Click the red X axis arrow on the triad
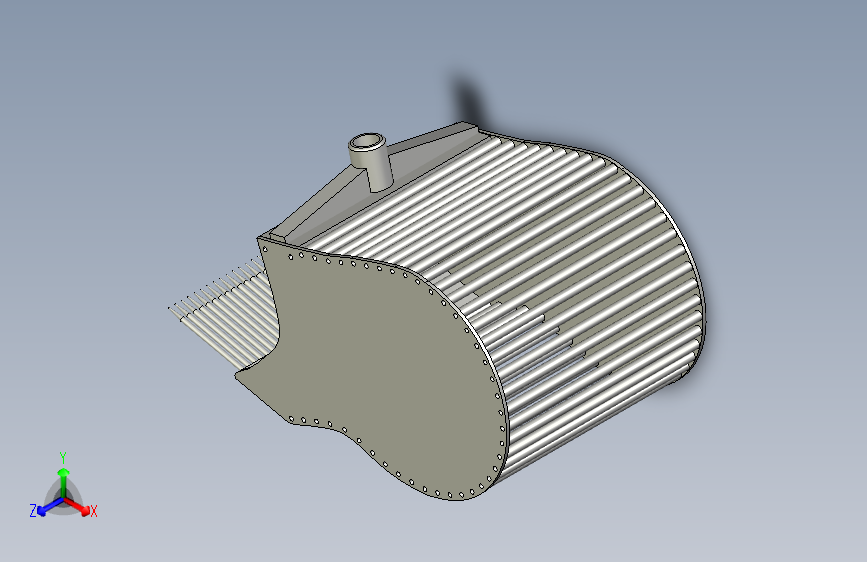867x562 pixels. tap(77, 506)
